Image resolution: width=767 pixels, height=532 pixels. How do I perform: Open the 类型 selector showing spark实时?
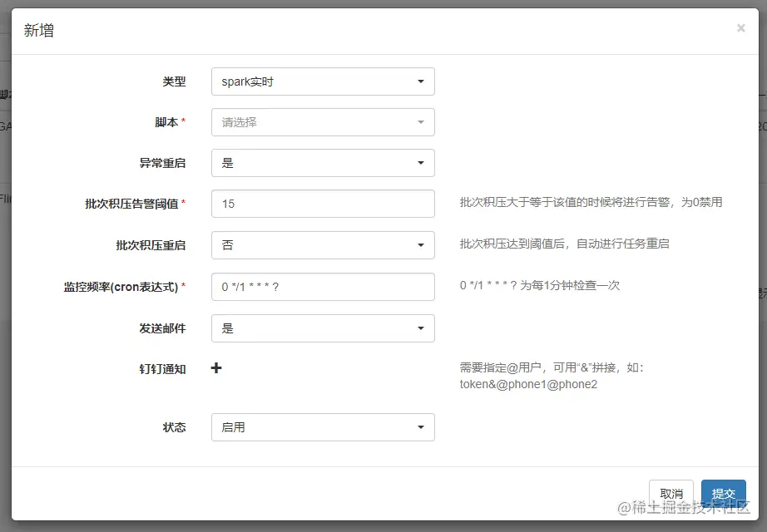click(x=323, y=81)
